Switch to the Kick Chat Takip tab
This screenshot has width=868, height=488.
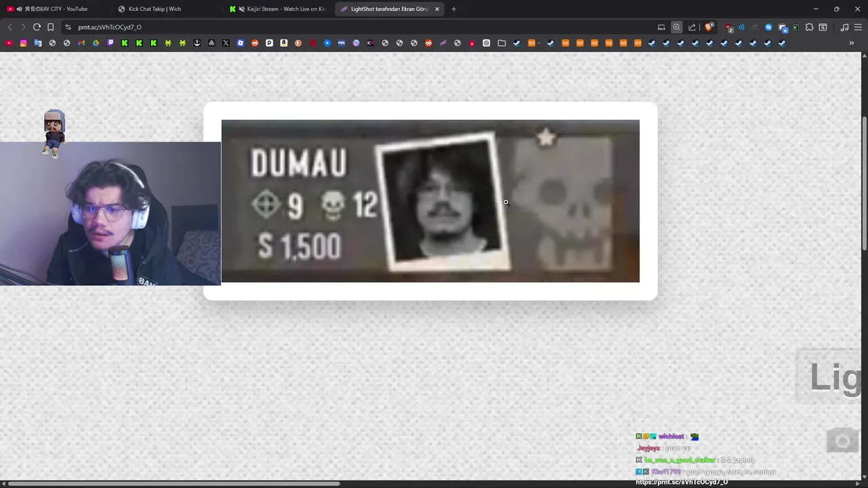tap(166, 9)
